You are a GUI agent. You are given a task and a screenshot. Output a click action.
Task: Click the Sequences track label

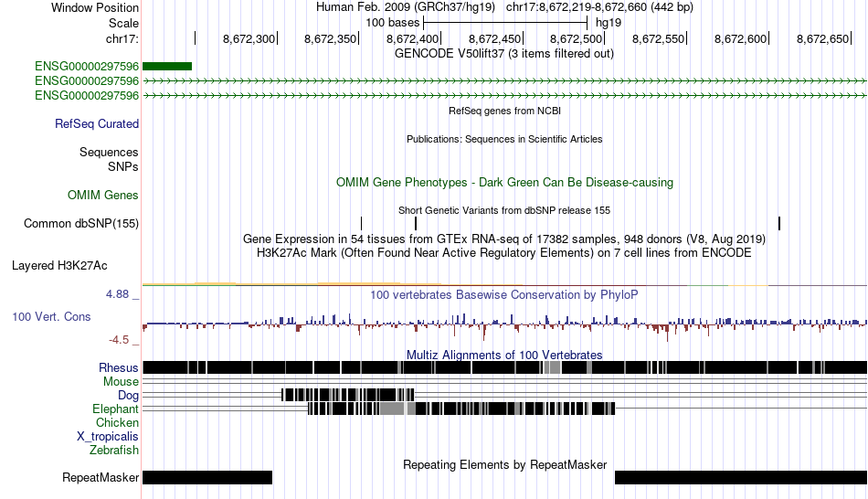click(109, 152)
